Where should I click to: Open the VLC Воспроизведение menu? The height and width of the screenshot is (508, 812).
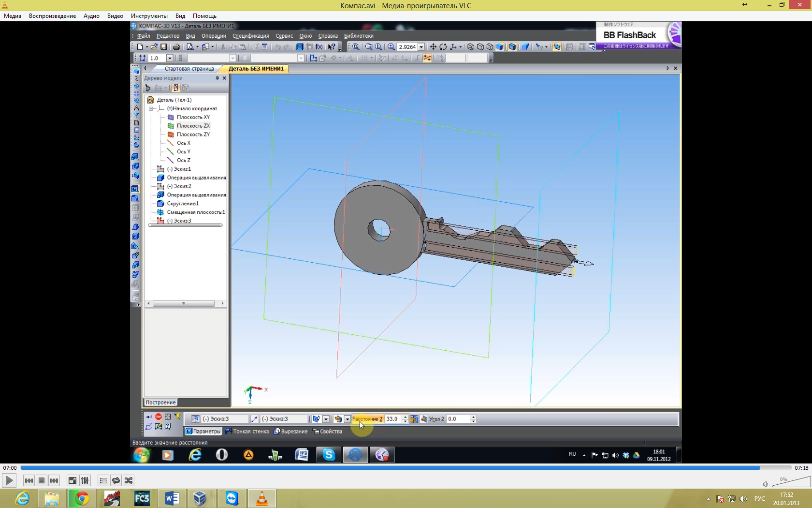point(52,16)
